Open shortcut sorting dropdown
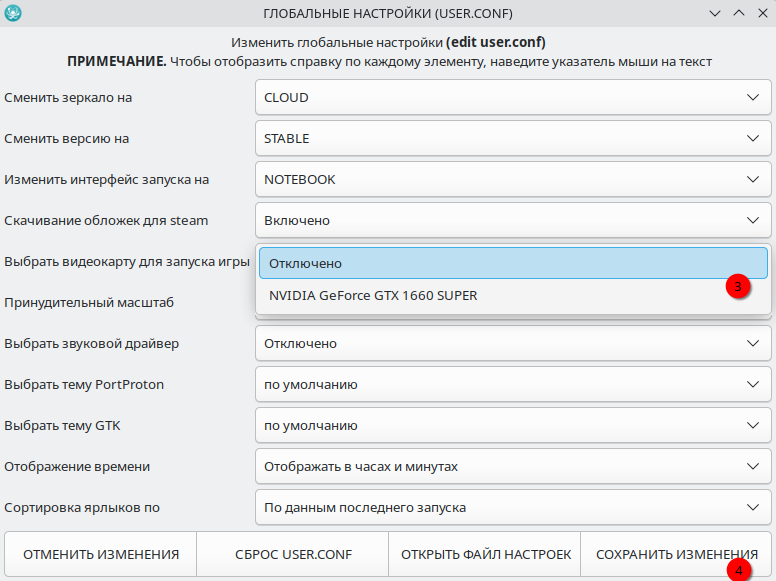Screen dimensions: 776x581 click(513, 508)
